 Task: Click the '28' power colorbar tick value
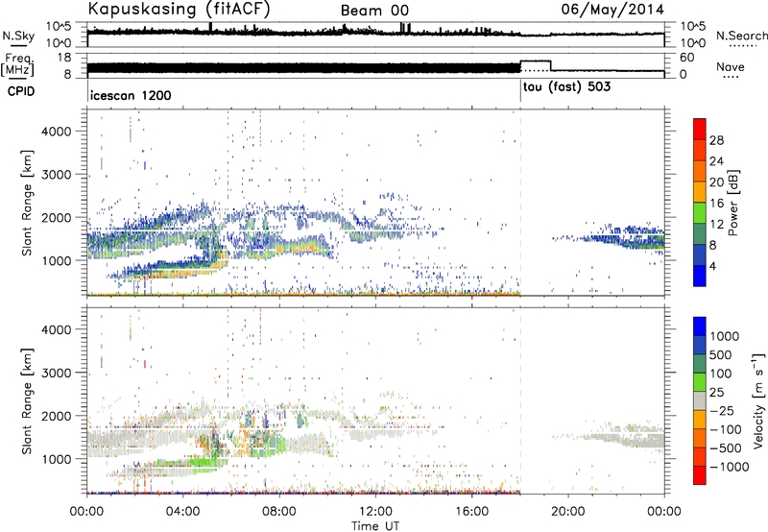pyautogui.click(x=716, y=140)
